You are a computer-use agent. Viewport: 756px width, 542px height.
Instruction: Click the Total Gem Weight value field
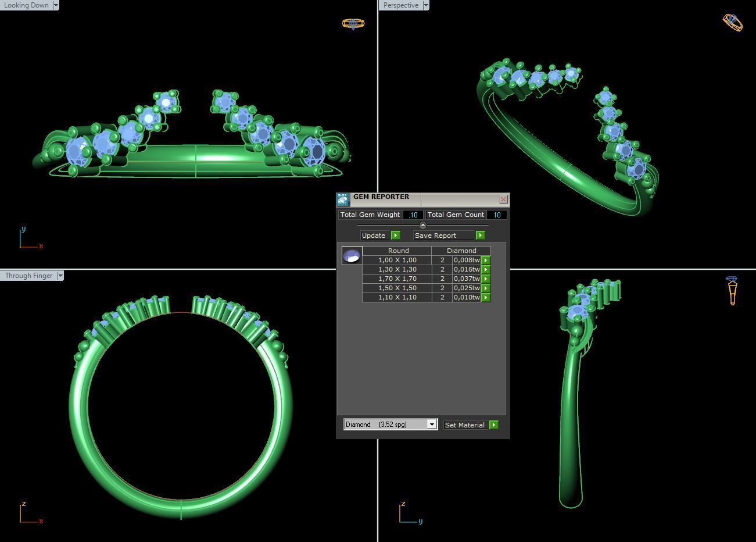tap(413, 215)
